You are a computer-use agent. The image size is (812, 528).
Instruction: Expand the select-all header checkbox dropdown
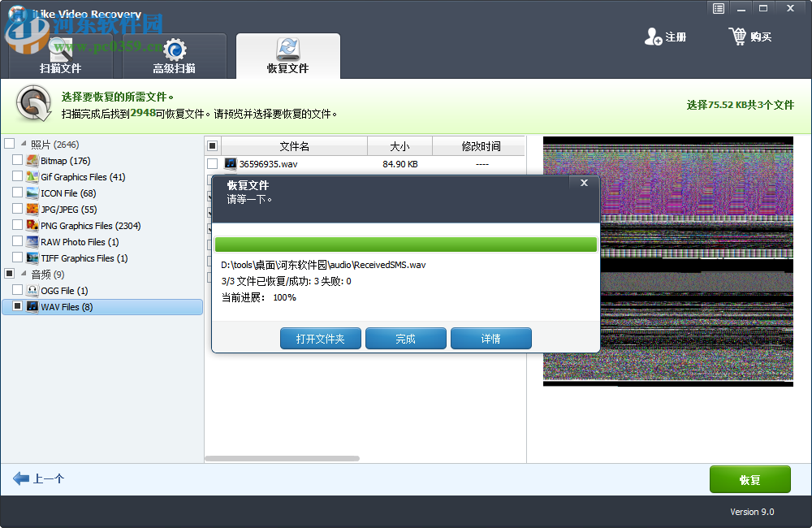(214, 145)
